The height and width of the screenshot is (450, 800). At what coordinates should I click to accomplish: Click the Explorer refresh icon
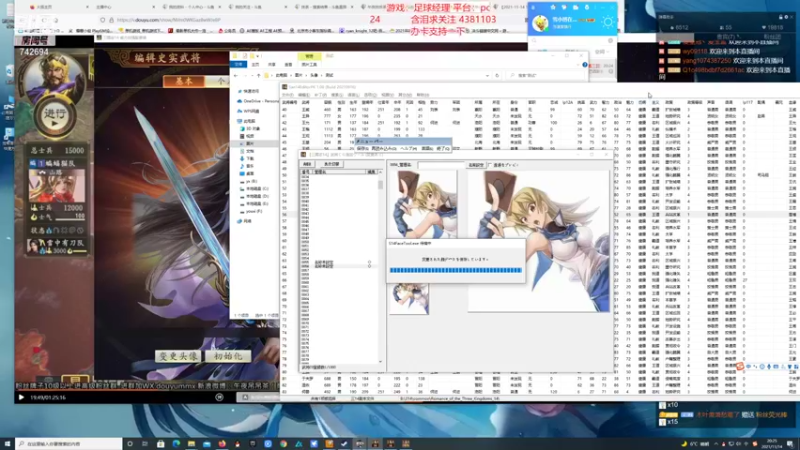click(x=497, y=76)
